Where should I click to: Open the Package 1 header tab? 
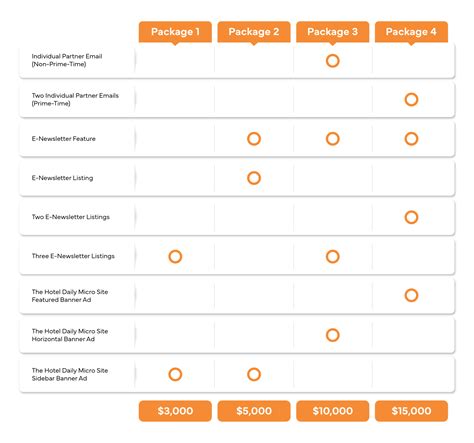tap(175, 32)
